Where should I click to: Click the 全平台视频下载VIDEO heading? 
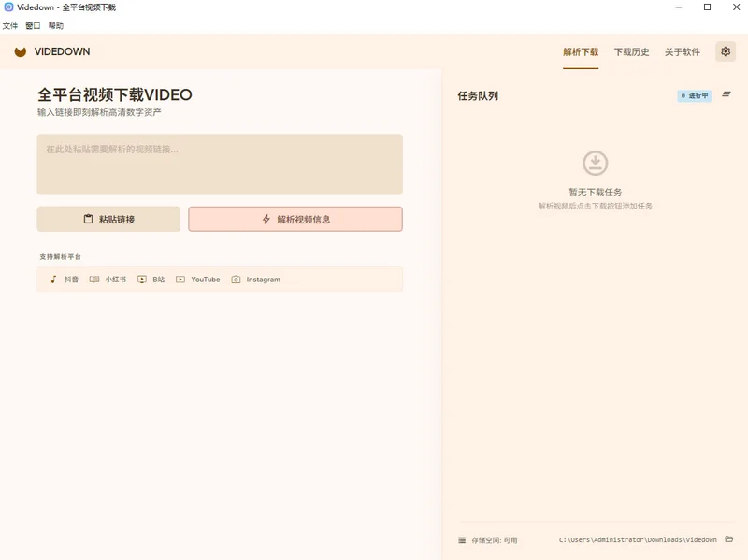point(115,95)
